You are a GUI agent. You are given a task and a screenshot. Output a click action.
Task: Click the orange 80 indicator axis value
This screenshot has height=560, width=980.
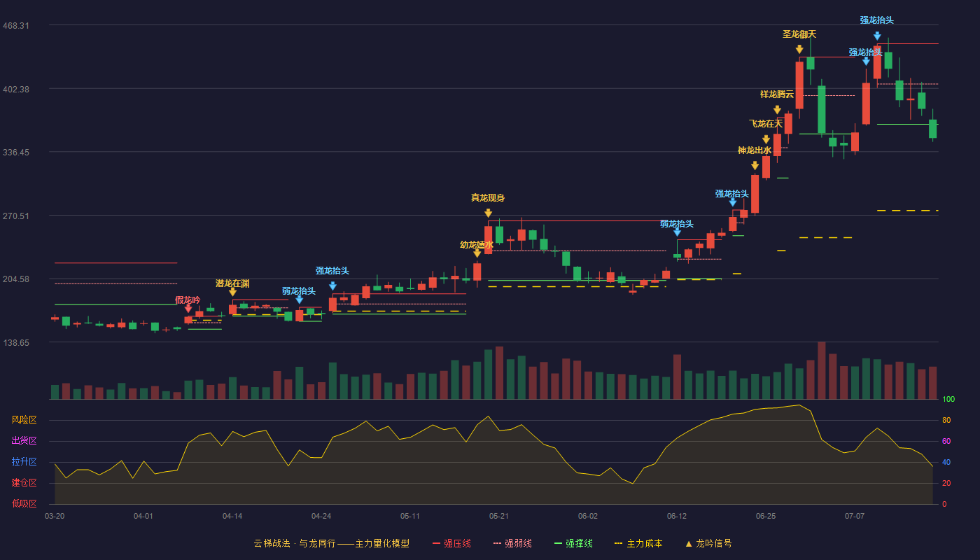coord(946,420)
